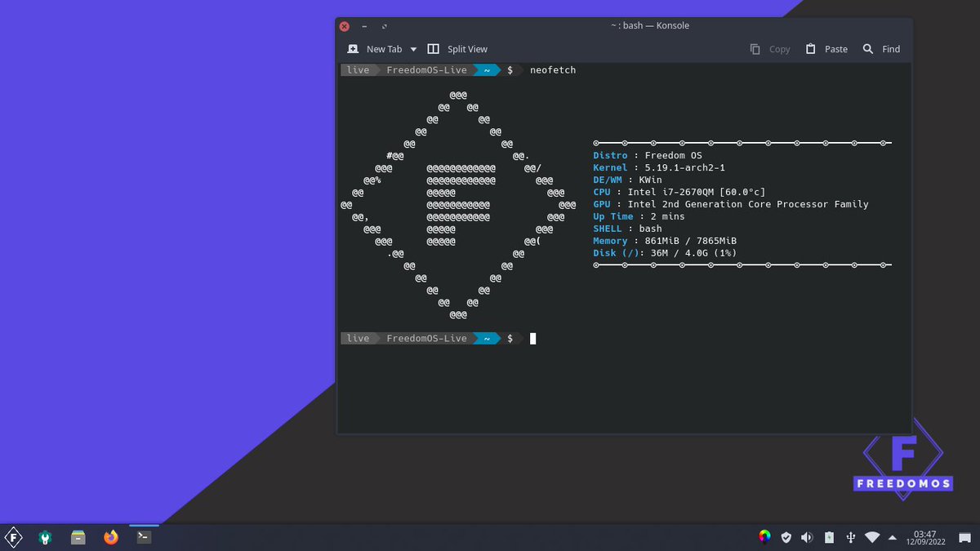Viewport: 980px width, 551px height.
Task: Click the "DE/WM : KWin" line
Action: pyautogui.click(x=627, y=180)
